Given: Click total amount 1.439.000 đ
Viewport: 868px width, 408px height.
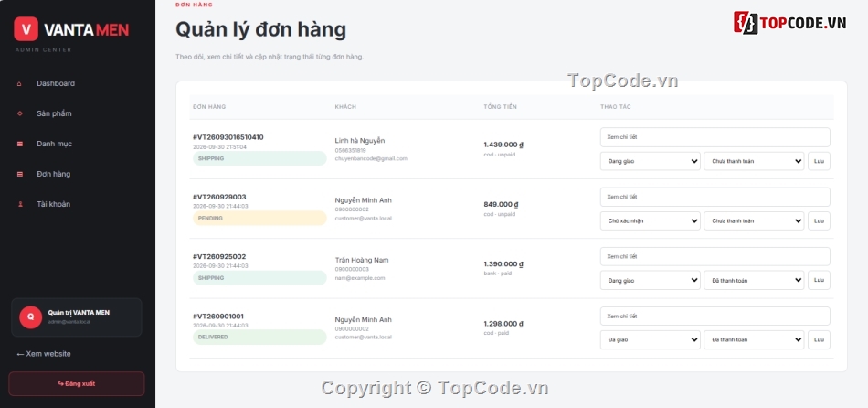Looking at the screenshot, I should tap(503, 145).
